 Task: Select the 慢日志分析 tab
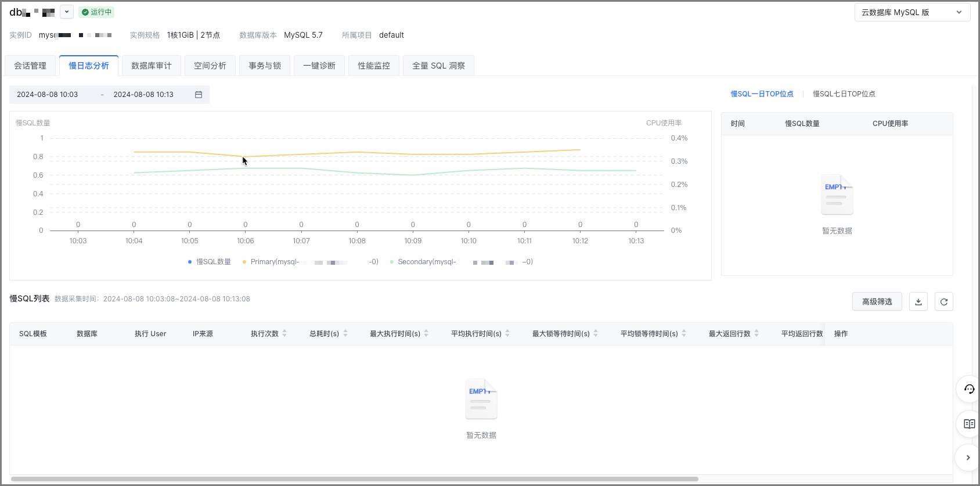pos(89,66)
